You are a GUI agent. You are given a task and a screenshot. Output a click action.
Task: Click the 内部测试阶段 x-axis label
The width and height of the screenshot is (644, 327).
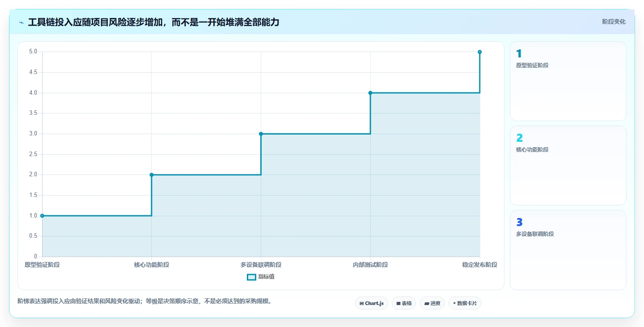tap(370, 265)
